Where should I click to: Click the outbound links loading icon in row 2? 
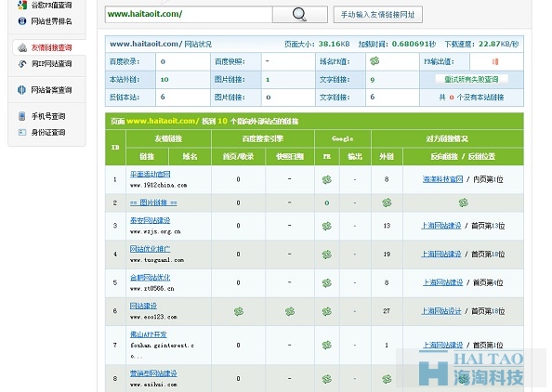[387, 203]
